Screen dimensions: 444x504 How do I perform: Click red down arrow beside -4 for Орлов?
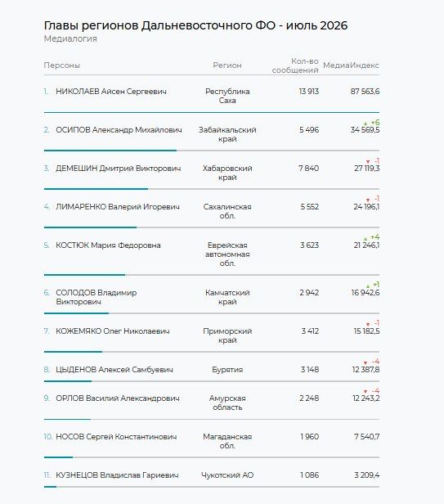tap(366, 391)
